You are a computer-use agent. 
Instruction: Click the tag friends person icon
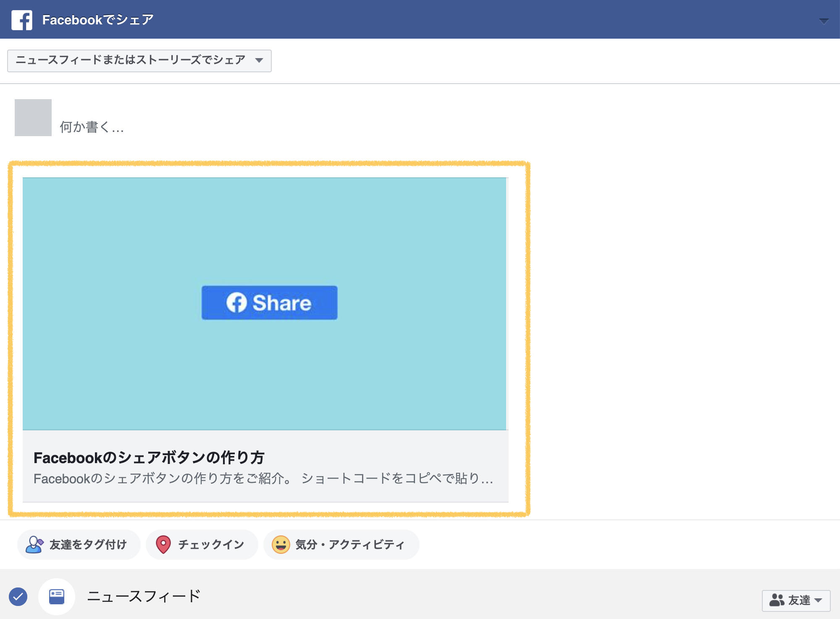tap(34, 545)
